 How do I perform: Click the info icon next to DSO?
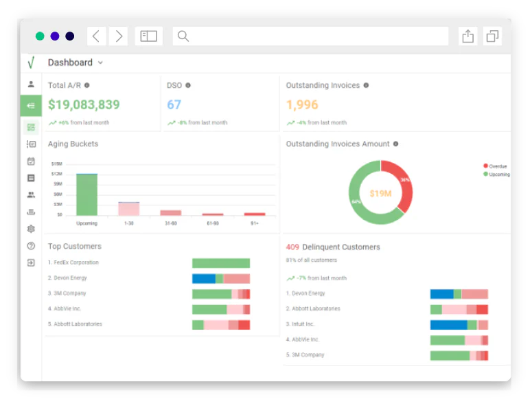pyautogui.click(x=188, y=85)
